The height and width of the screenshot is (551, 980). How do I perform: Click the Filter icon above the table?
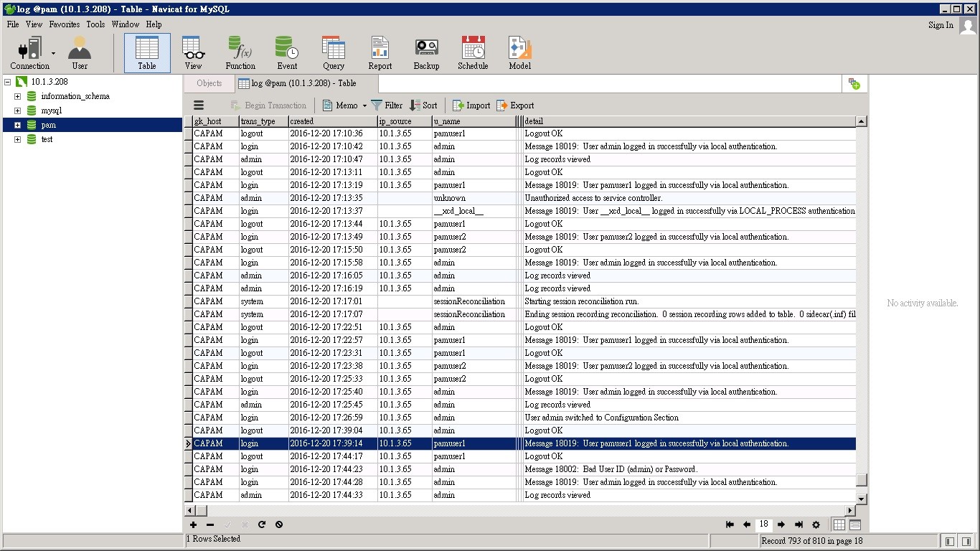386,105
